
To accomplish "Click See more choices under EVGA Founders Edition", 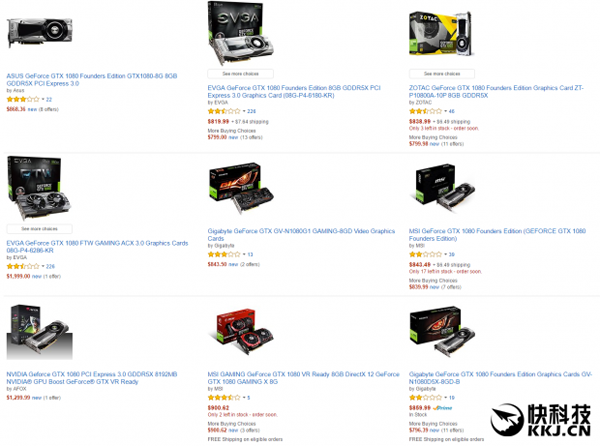I will click(x=240, y=73).
